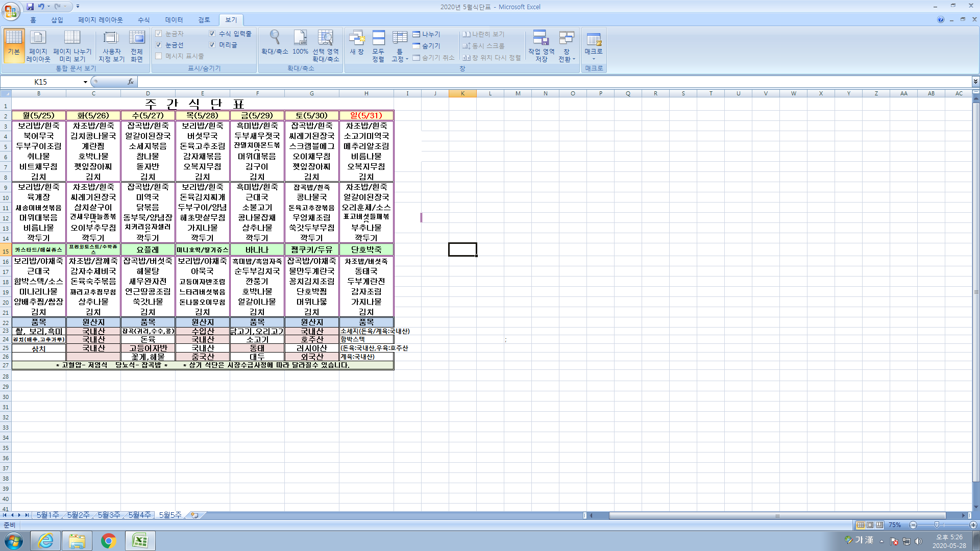Toggle the 머리글 headings checkbox
The height and width of the screenshot is (551, 980).
[212, 45]
